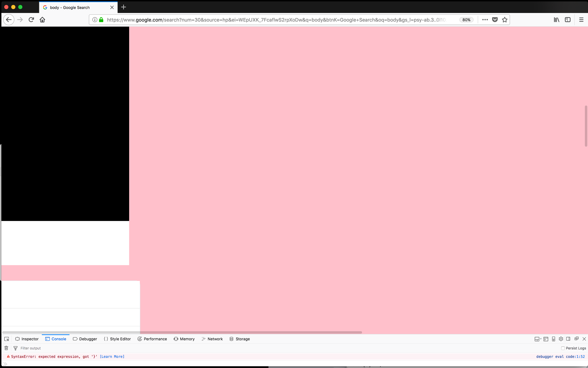Click the page's horizontal scrollbar thumb
The height and width of the screenshot is (368, 588).
pos(182,332)
